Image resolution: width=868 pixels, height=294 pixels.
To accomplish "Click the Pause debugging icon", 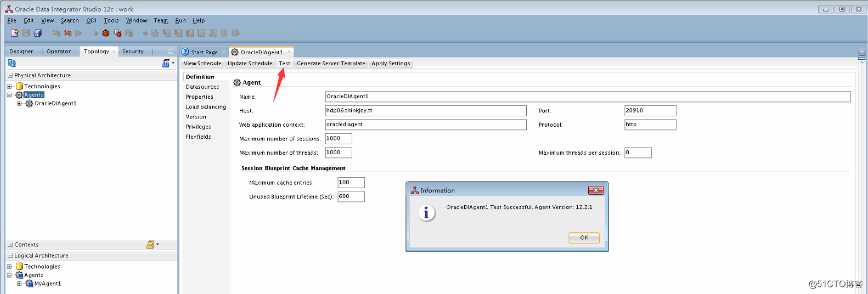I will pos(224,33).
